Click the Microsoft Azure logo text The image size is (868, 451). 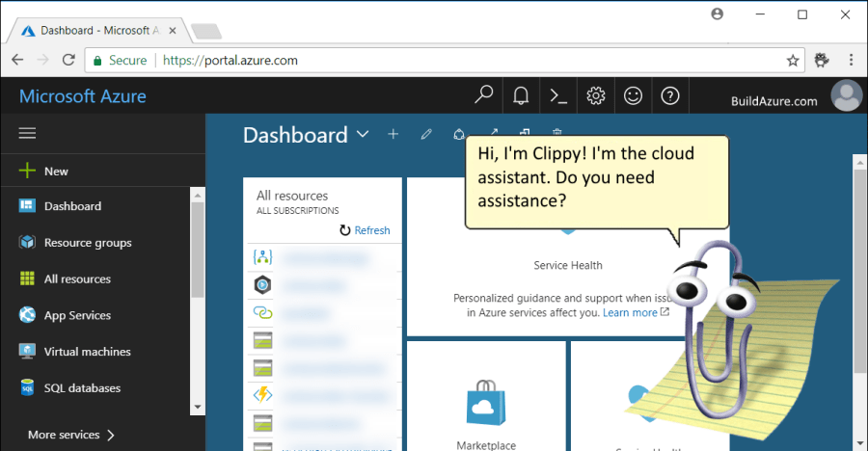pos(83,96)
